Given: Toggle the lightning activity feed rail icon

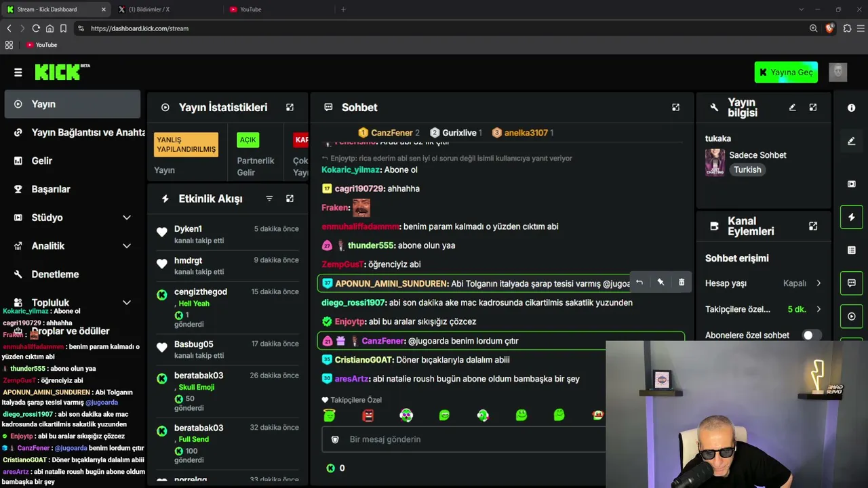Looking at the screenshot, I should 852,217.
